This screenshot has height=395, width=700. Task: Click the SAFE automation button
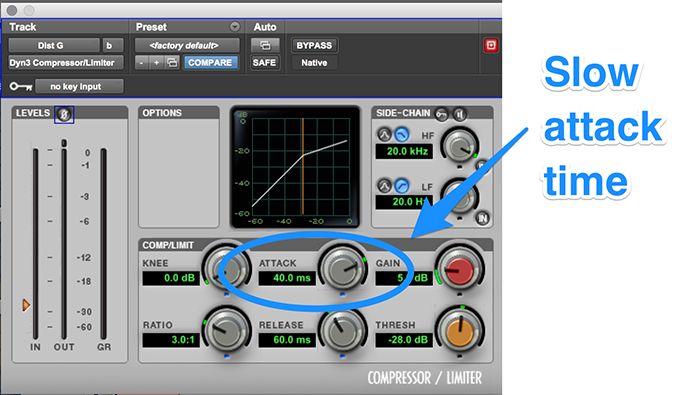(264, 62)
